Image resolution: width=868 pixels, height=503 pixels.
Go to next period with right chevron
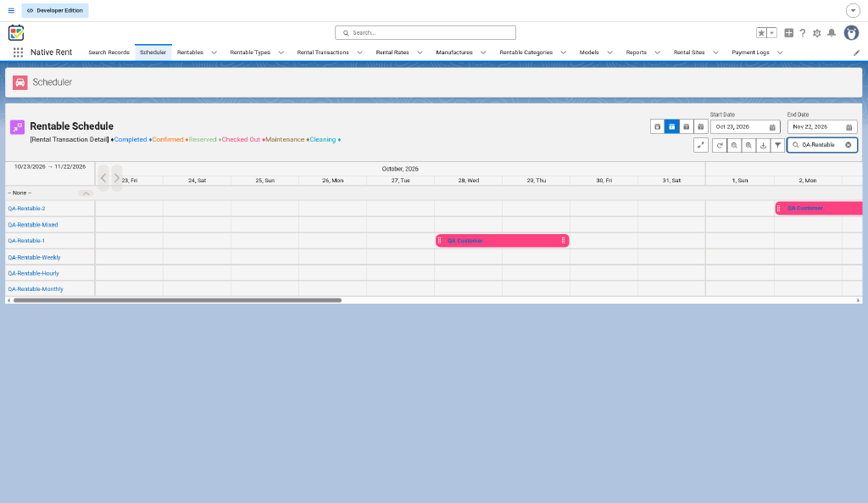point(117,178)
